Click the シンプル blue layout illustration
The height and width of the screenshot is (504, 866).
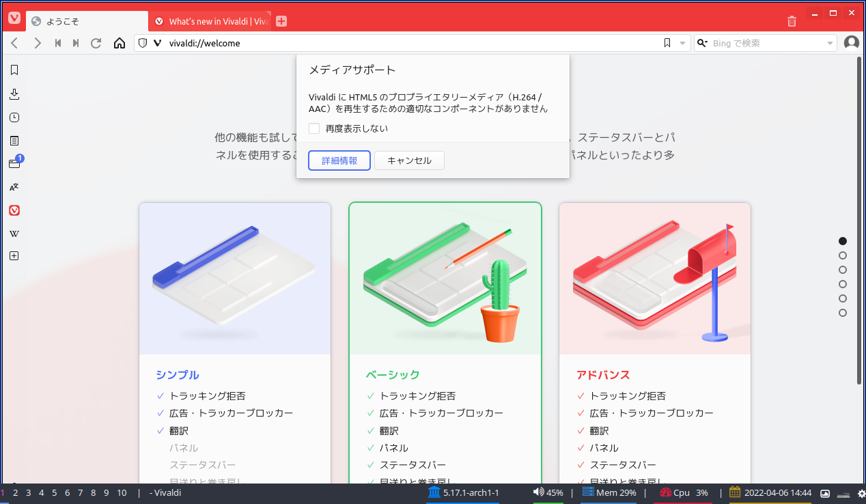[235, 279]
